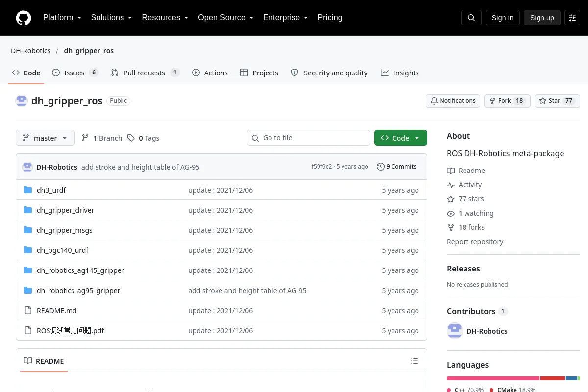The image size is (588, 392).
Task: Open the master branch selector dropdown
Action: click(x=45, y=138)
